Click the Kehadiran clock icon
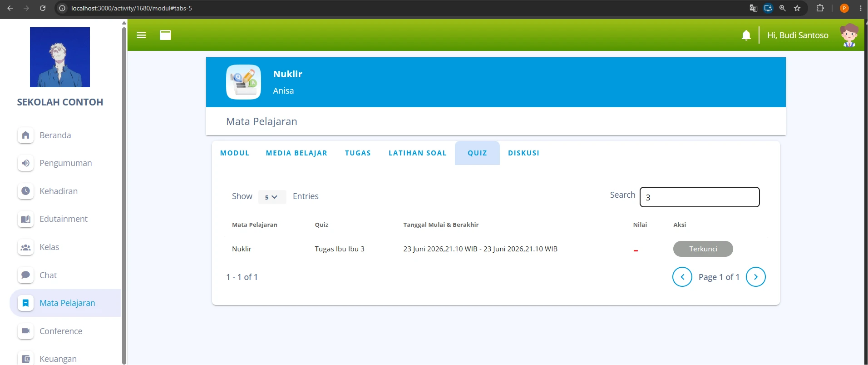Image resolution: width=868 pixels, height=365 pixels. click(26, 191)
